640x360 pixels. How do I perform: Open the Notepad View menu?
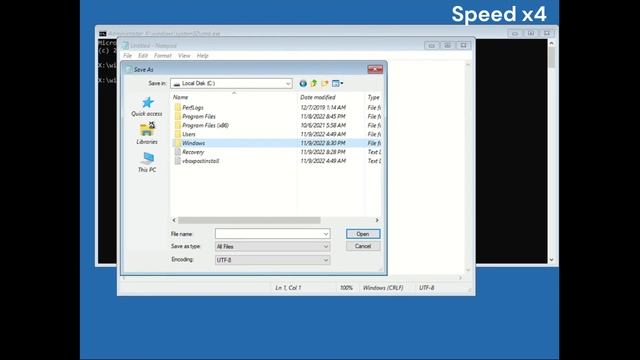[x=184, y=56]
